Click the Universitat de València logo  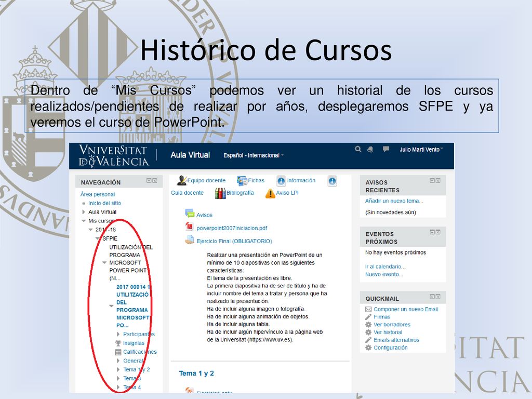(x=114, y=156)
